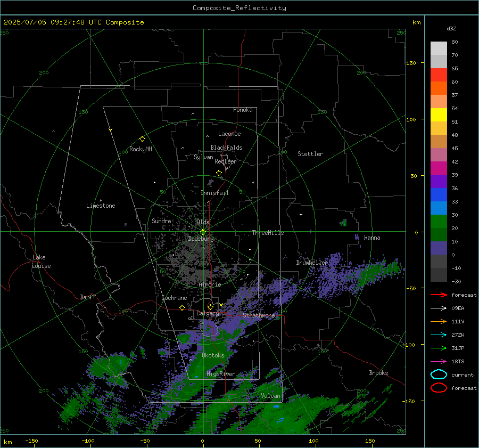Click the asterisk marker east of Innisfail
This screenshot has height=448, width=479.
tap(253, 183)
